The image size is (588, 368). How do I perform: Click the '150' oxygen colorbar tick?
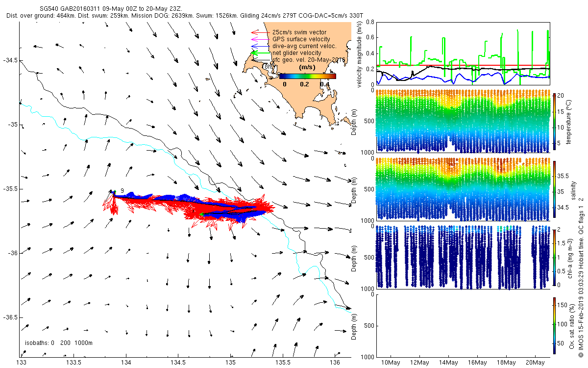(x=563, y=305)
